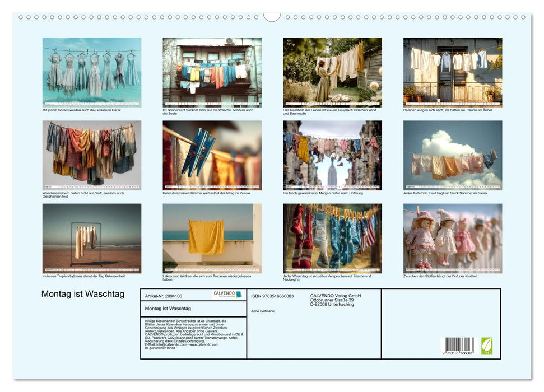
Task: Click the CALVENDO logo in the info box
Action: click(227, 295)
